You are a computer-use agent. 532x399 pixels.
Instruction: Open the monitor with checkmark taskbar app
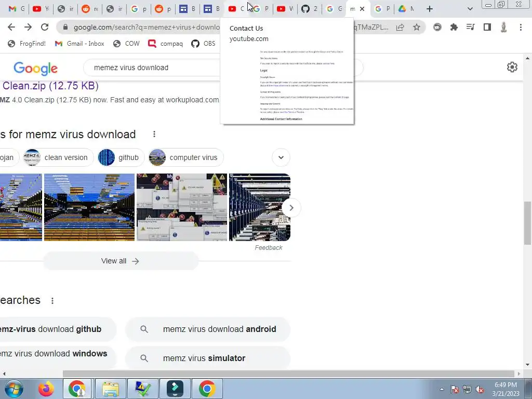143,389
